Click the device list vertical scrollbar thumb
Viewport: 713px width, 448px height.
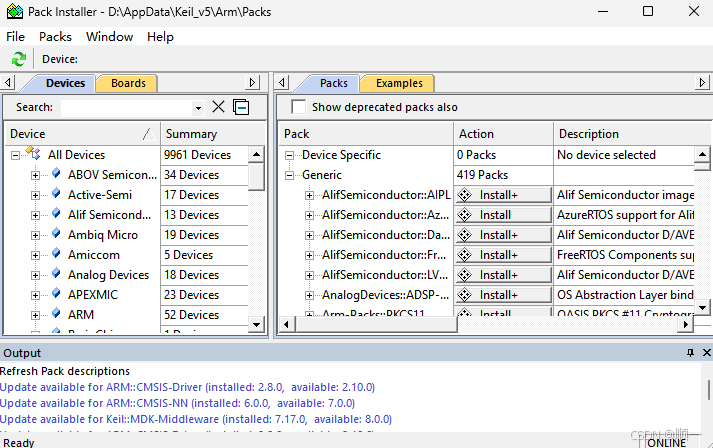coord(256,176)
